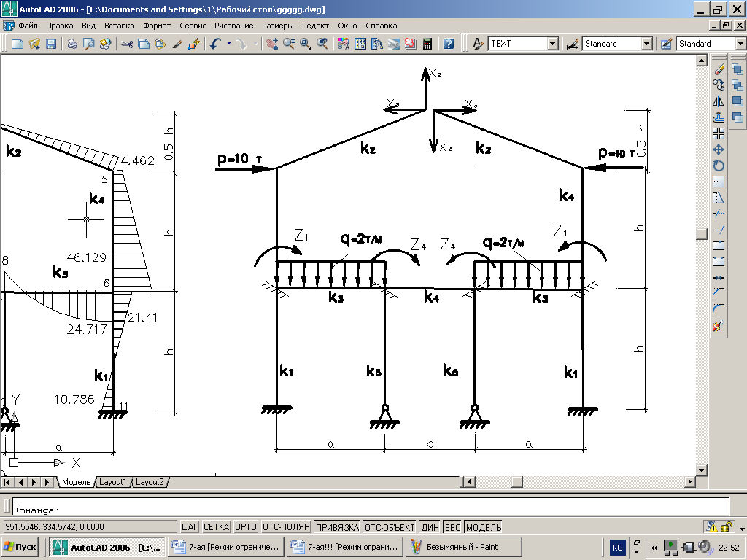Open Plot Preview icon
Viewport: 747px width, 560px height.
tap(88, 44)
